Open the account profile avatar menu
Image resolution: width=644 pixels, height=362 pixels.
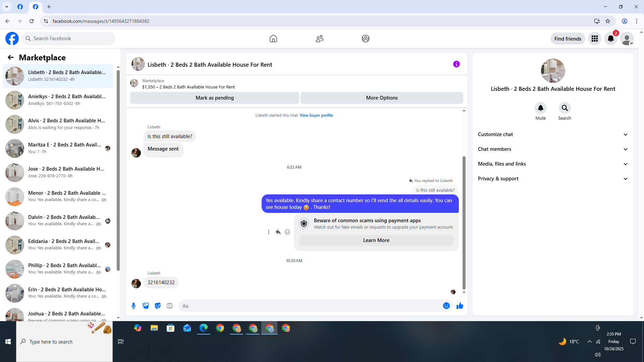627,39
